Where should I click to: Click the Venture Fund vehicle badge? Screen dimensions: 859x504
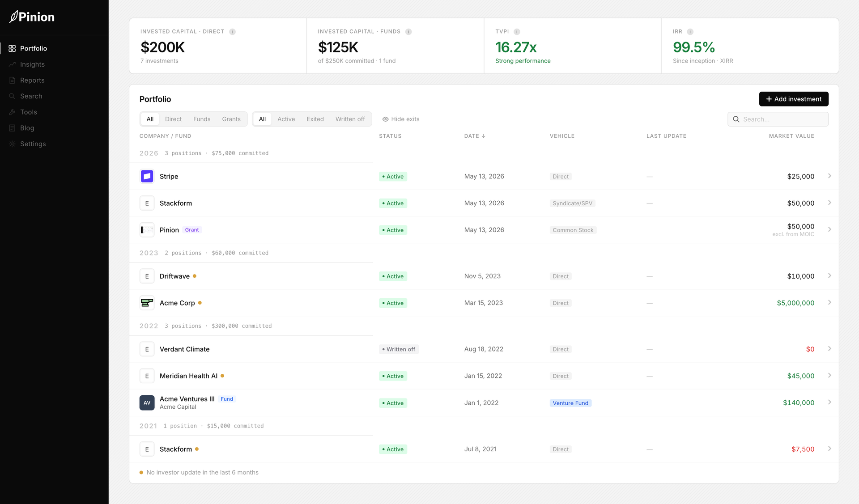(x=570, y=403)
